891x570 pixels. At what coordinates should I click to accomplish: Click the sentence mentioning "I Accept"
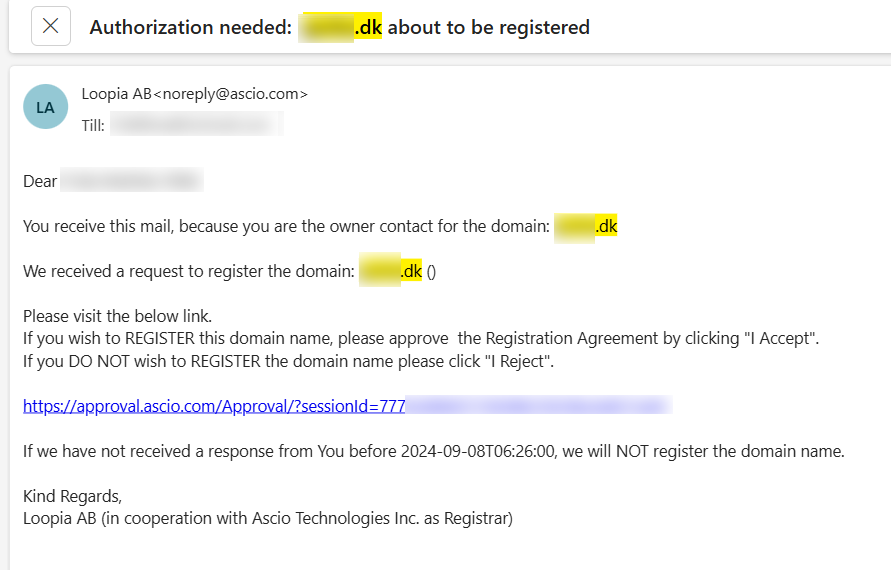[x=421, y=339]
